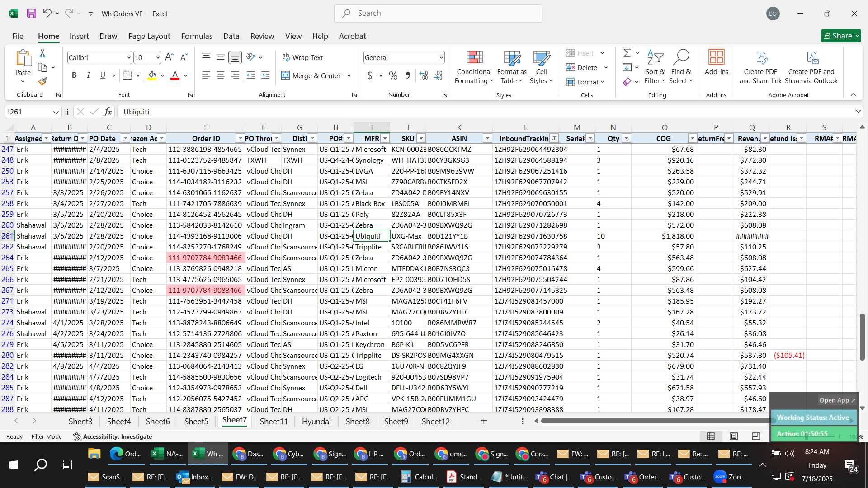The image size is (868, 488).
Task: Click the Search box in title bar
Action: [438, 14]
